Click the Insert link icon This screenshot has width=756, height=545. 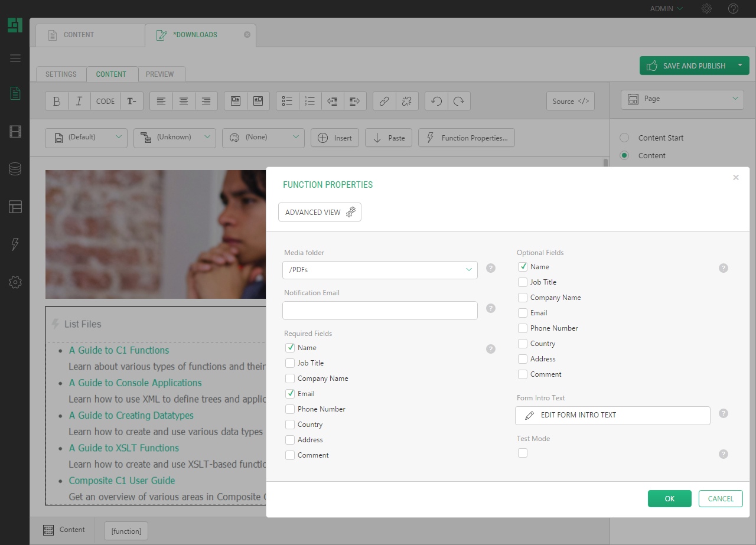(x=384, y=101)
